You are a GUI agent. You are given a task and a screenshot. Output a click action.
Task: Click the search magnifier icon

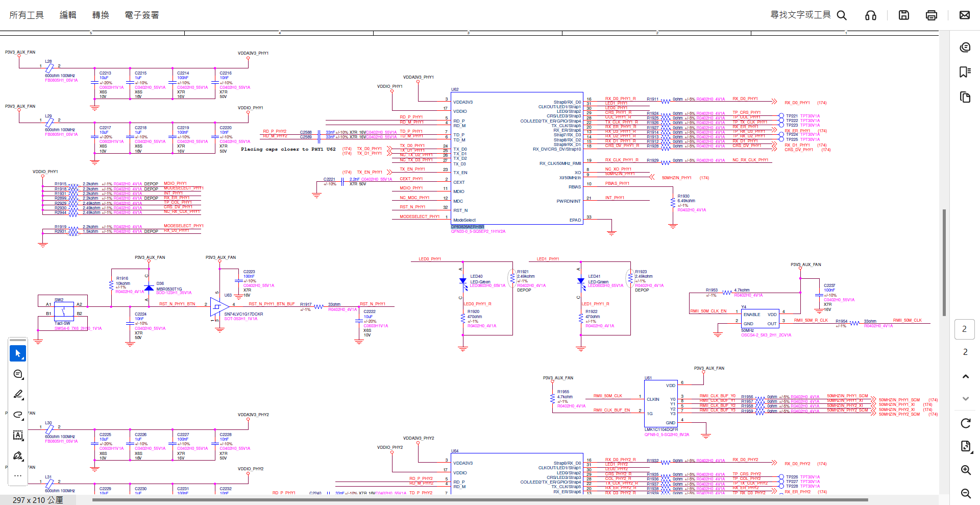point(842,15)
